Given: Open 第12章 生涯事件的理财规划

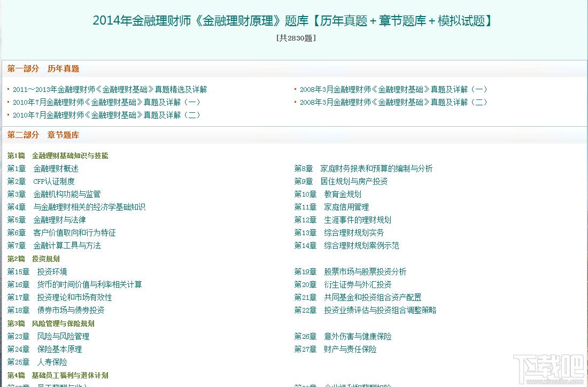Looking at the screenshot, I should point(343,220).
